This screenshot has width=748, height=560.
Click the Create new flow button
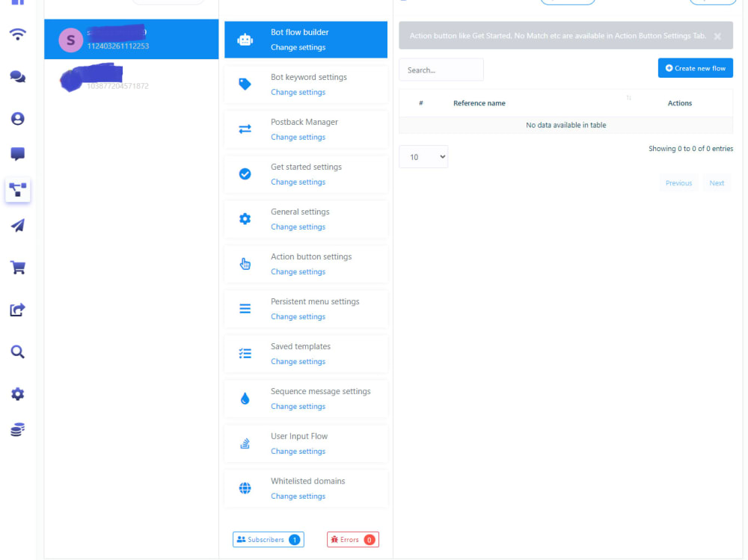click(695, 68)
